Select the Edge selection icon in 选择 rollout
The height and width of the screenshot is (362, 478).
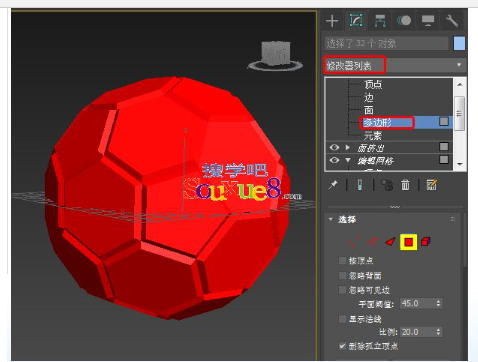click(372, 242)
